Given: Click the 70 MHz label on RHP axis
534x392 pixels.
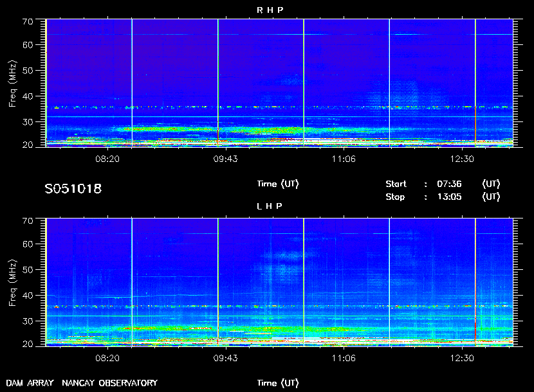Looking at the screenshot, I should (28, 21).
